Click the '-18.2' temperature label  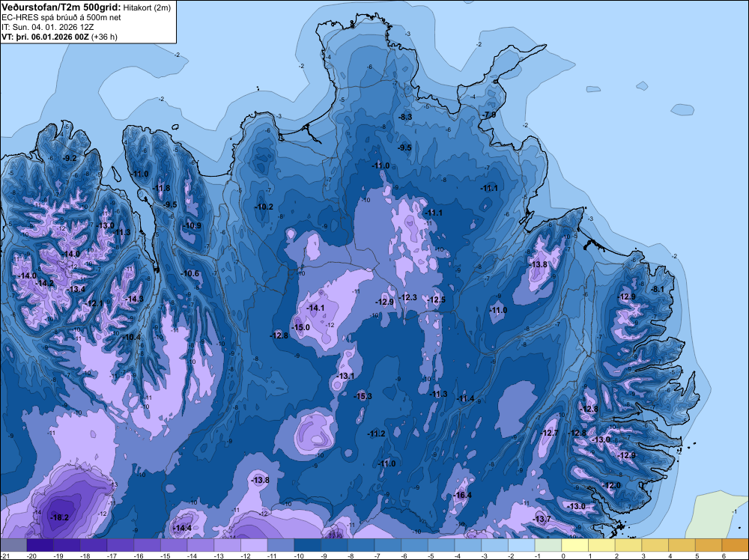point(60,517)
